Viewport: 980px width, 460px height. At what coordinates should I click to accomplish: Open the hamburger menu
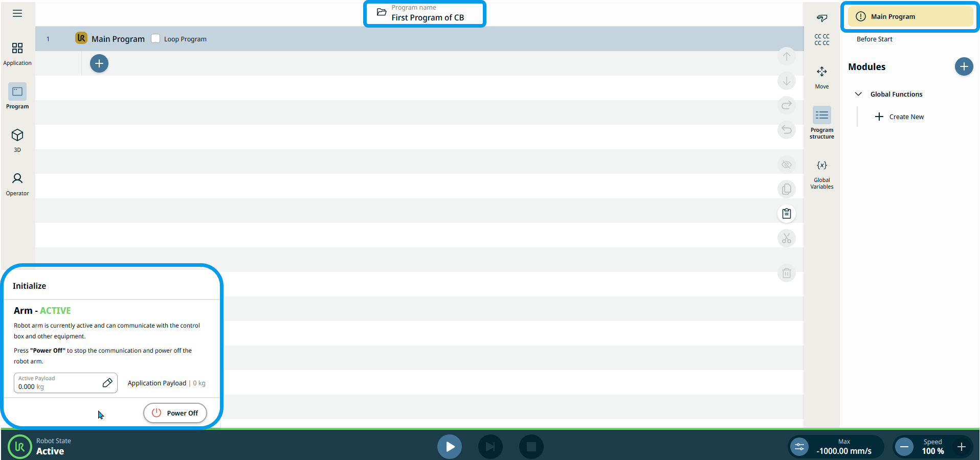(17, 13)
